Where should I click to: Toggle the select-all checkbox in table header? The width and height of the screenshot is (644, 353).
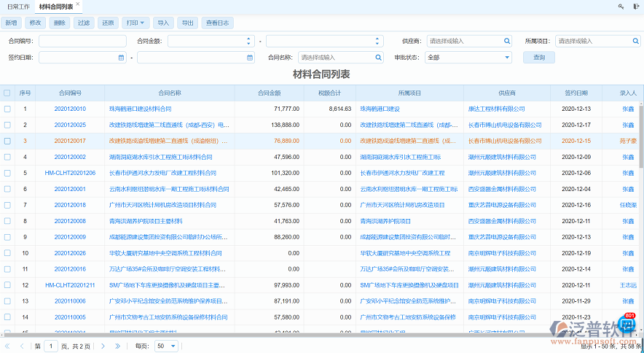[x=7, y=93]
